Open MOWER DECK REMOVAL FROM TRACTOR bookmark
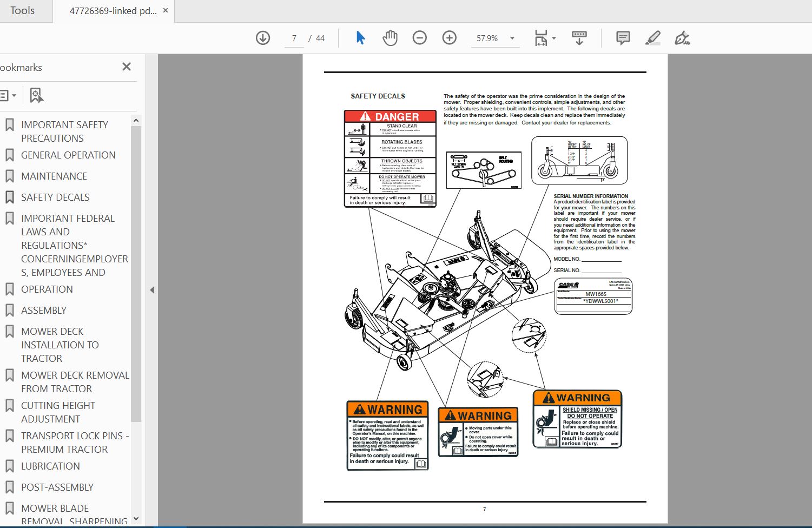The image size is (812, 528). [x=75, y=382]
